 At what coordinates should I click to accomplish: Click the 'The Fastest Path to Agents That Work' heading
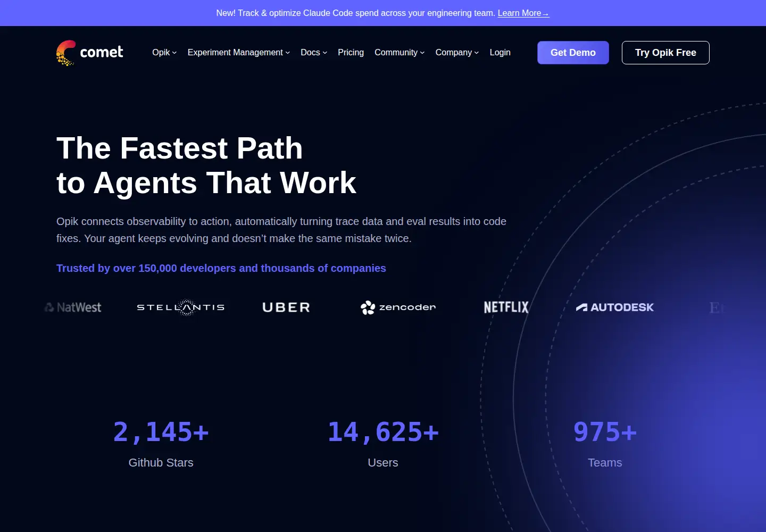pyautogui.click(x=206, y=165)
